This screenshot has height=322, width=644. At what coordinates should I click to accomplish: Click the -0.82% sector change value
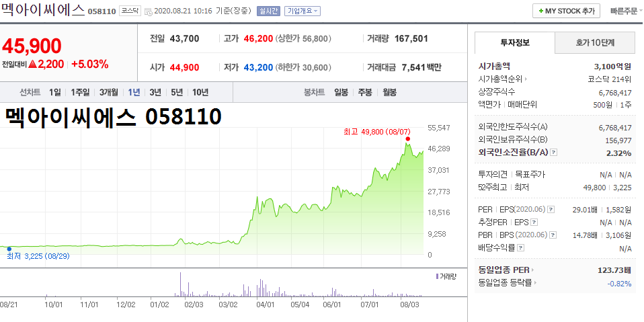pyautogui.click(x=619, y=282)
